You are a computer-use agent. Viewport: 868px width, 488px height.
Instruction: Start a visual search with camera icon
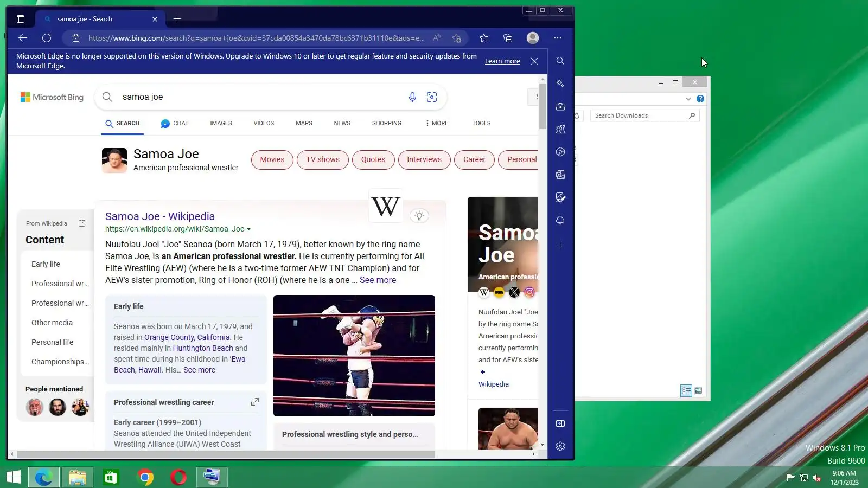pos(432,97)
